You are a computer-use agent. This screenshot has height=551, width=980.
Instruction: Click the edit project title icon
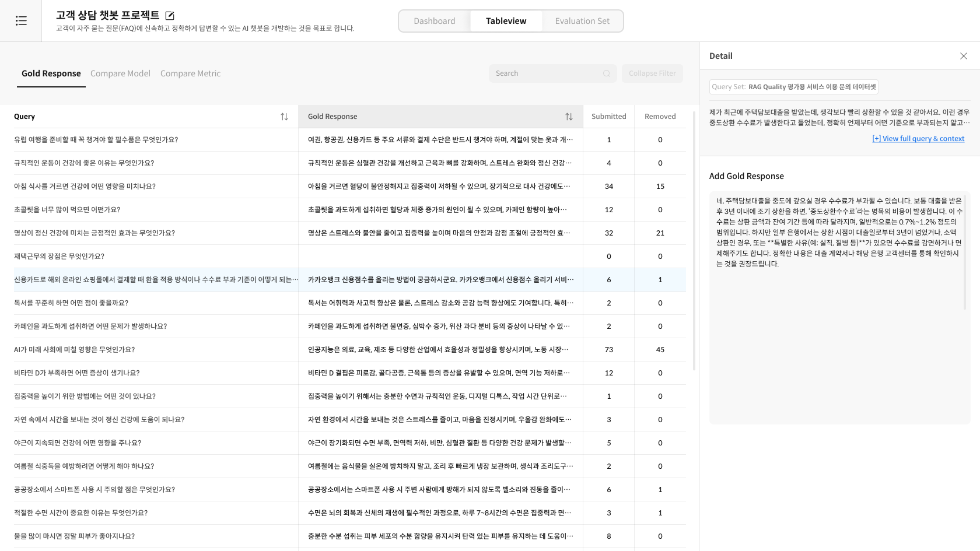(x=170, y=16)
